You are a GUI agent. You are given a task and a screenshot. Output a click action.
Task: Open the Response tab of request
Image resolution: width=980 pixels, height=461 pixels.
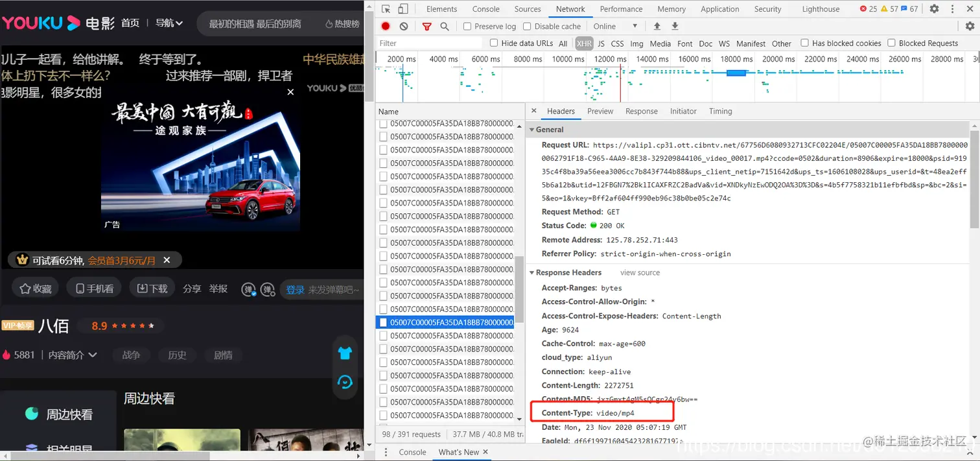[642, 112]
